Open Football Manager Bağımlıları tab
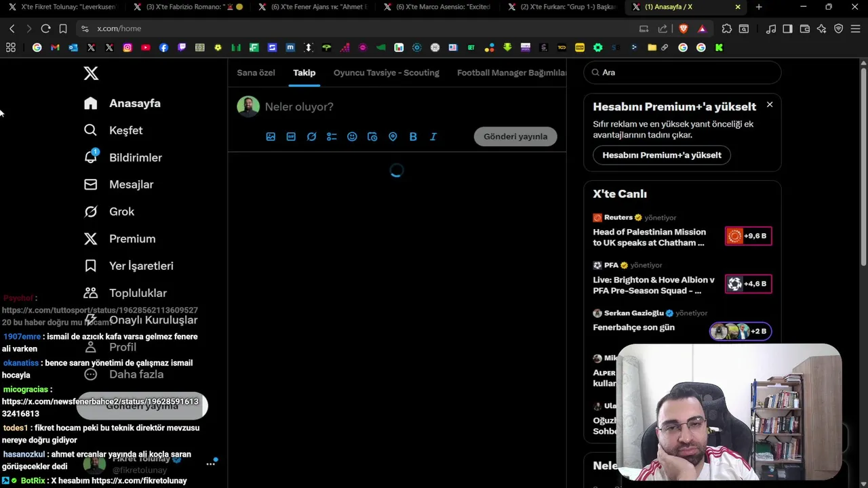 [x=511, y=73]
